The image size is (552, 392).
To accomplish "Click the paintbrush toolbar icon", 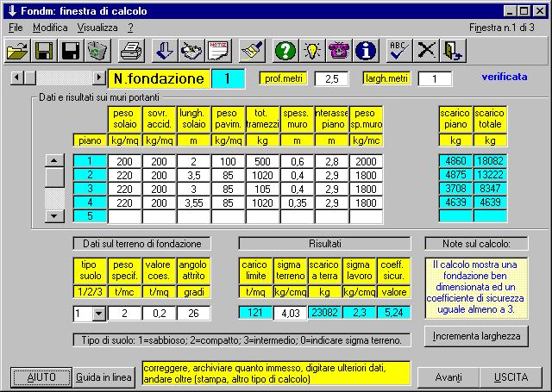I will click(252, 51).
